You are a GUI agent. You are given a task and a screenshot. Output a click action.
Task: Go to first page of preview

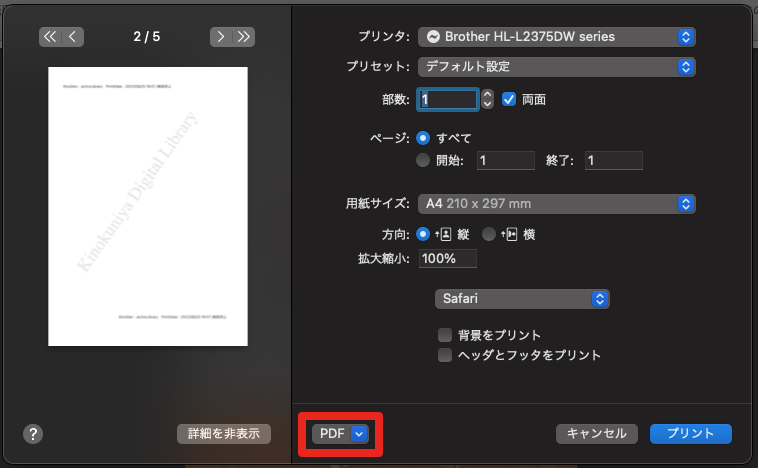pyautogui.click(x=50, y=37)
